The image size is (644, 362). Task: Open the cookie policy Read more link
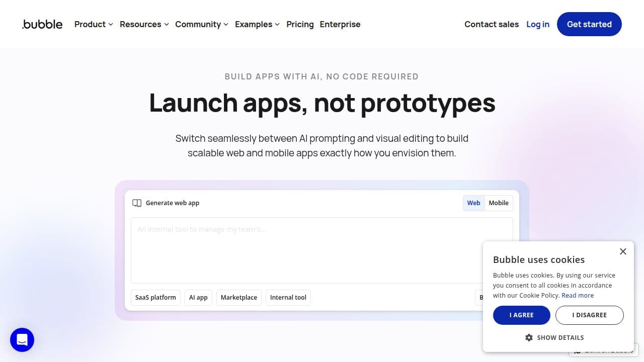(578, 296)
